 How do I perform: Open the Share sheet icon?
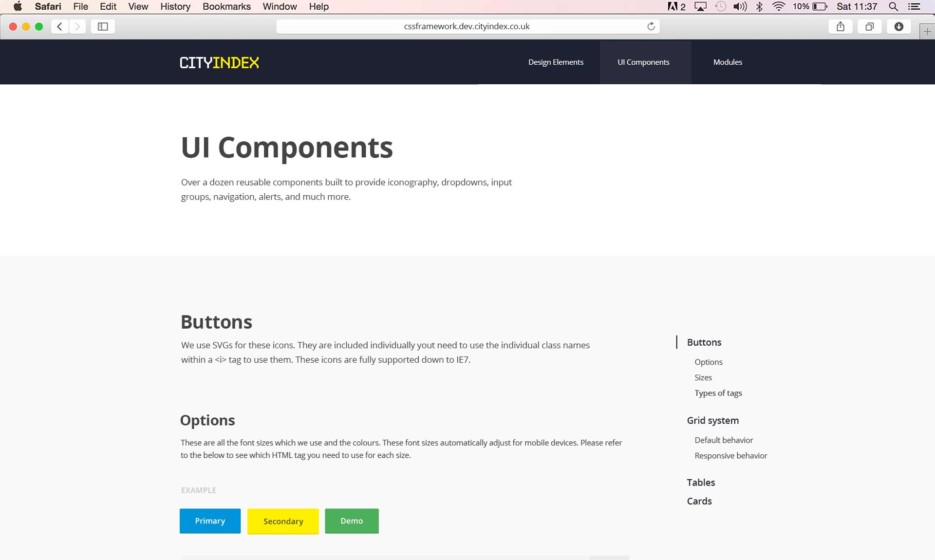(x=840, y=26)
